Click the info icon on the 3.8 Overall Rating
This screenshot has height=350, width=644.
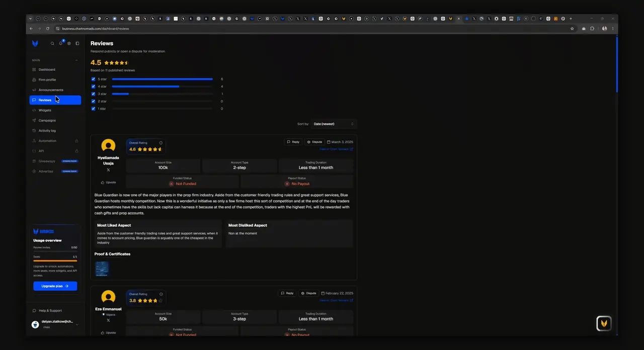pos(161,294)
